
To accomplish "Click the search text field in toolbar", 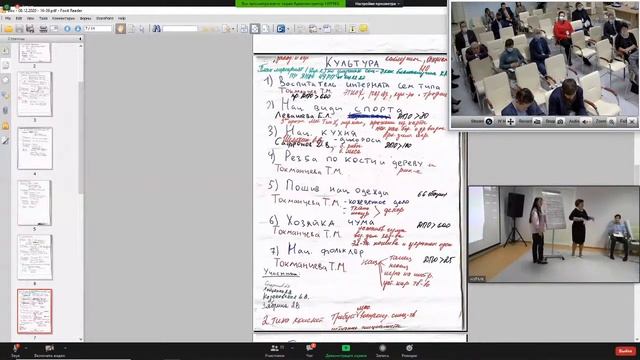I will (180, 29).
